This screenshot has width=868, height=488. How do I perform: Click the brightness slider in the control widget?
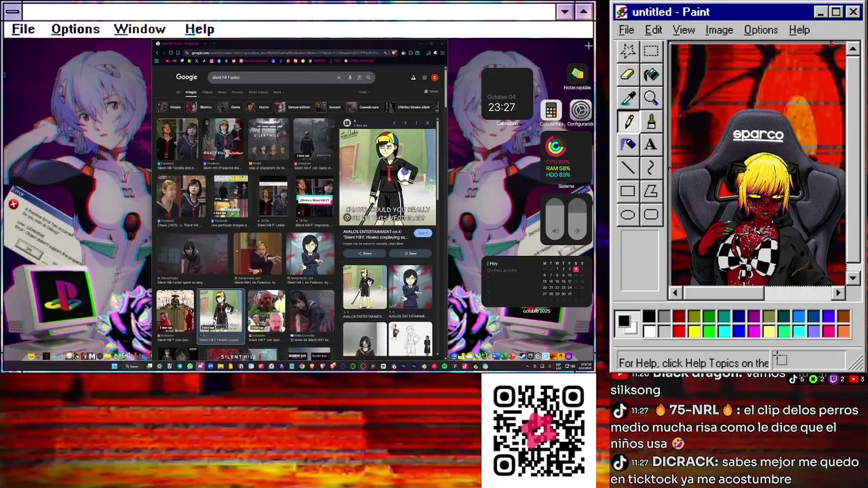tap(577, 218)
